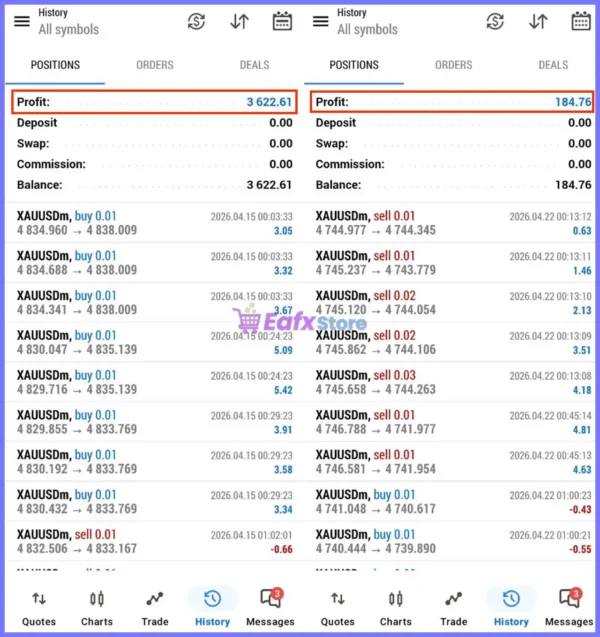Select the buy trade with profit 3.58
Screen dimensions: 600x637
tap(154, 462)
